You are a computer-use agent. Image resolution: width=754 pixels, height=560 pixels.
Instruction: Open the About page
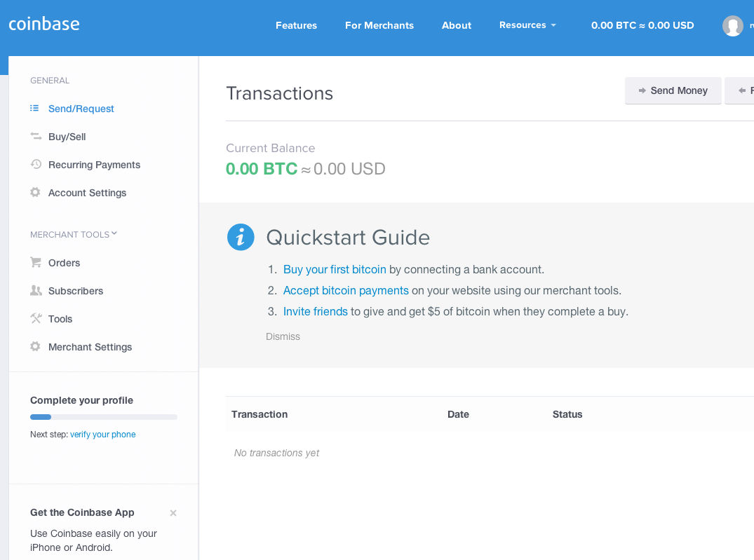(457, 25)
